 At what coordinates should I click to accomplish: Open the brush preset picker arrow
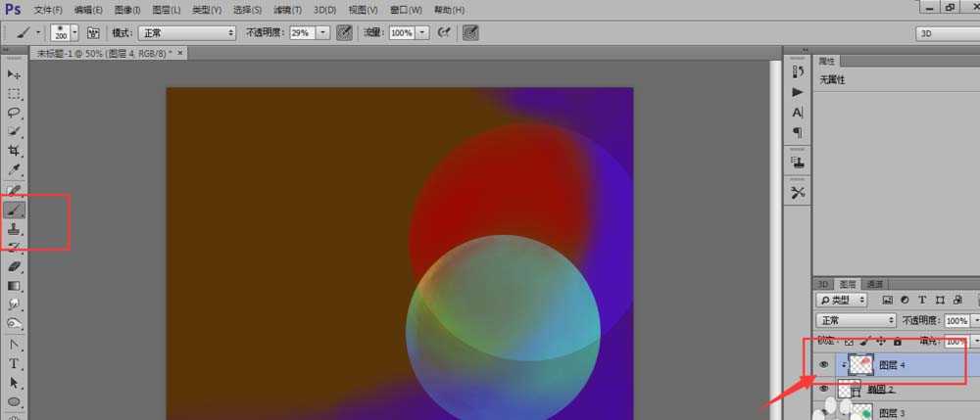point(75,32)
